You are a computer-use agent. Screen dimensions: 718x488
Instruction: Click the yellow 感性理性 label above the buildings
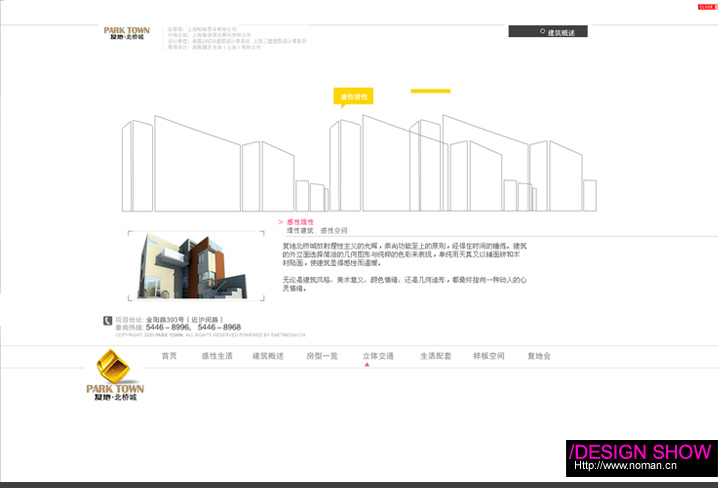click(354, 97)
